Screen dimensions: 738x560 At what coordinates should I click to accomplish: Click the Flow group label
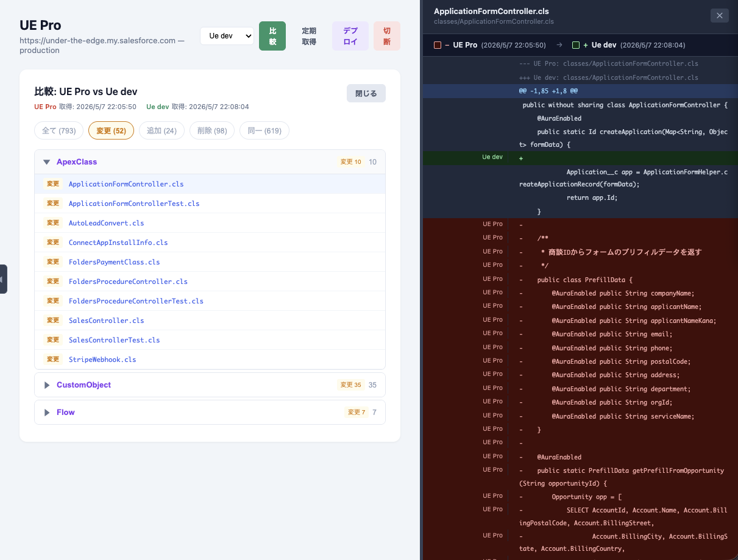pyautogui.click(x=66, y=413)
